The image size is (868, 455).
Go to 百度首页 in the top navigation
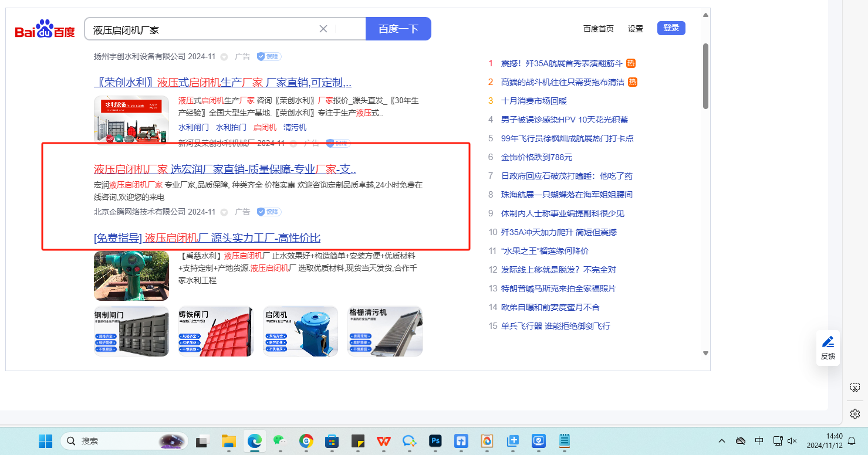pyautogui.click(x=598, y=29)
